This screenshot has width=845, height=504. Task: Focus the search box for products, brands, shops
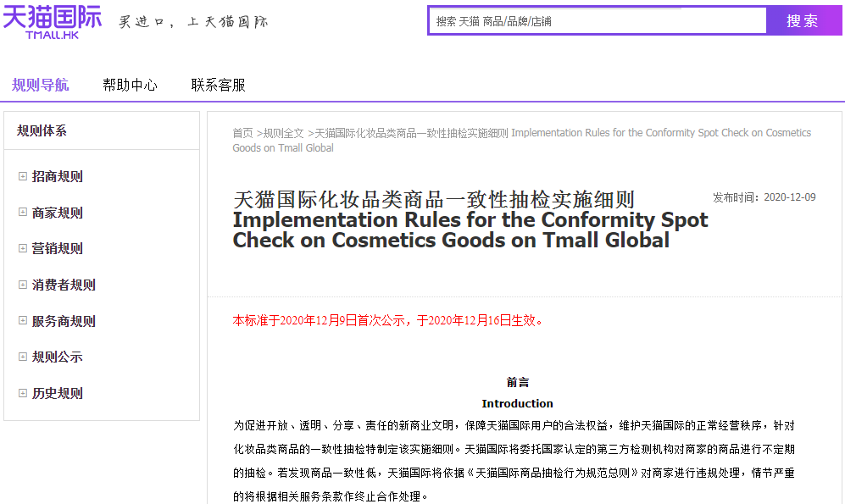pos(598,21)
